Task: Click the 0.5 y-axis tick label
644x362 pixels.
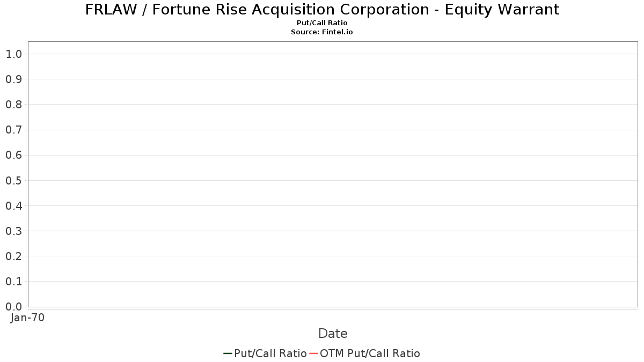Action: [x=13, y=180]
